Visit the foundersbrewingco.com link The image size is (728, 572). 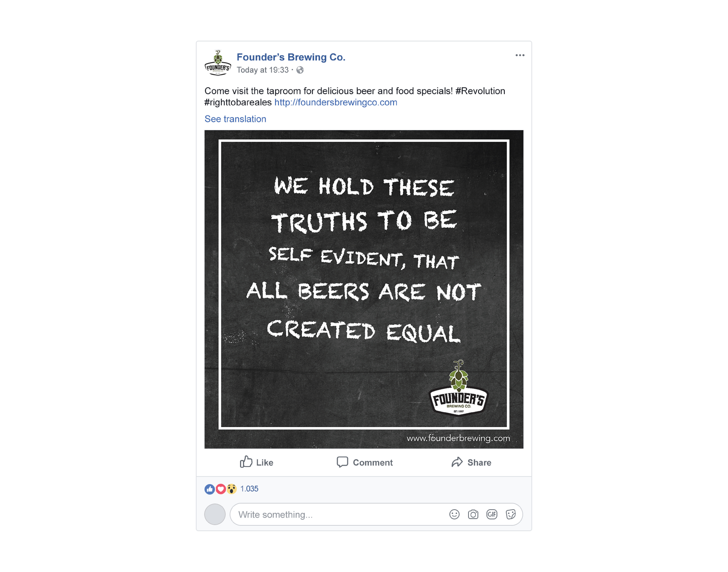click(x=336, y=103)
